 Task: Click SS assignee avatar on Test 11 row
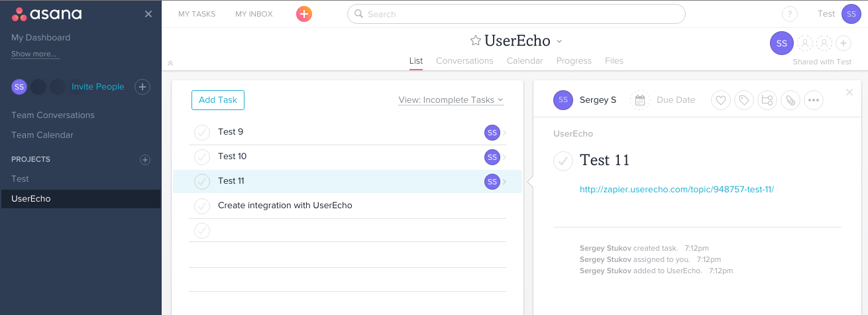pyautogui.click(x=492, y=182)
